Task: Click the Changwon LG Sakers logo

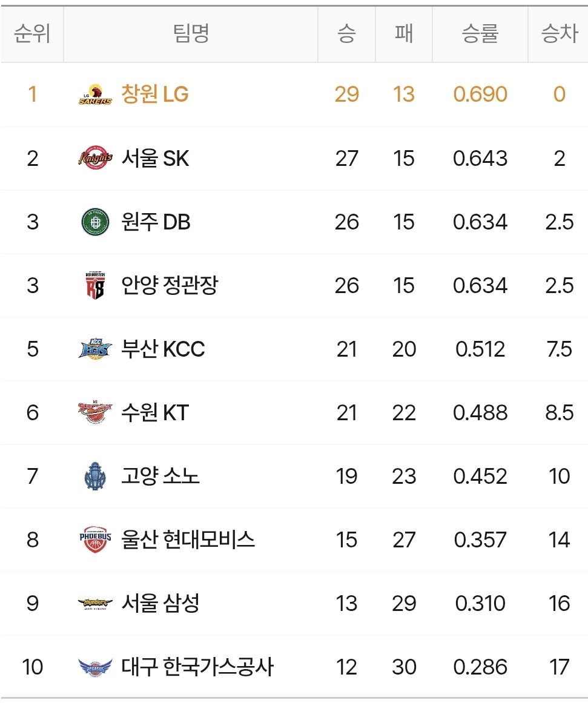Action: click(95, 94)
